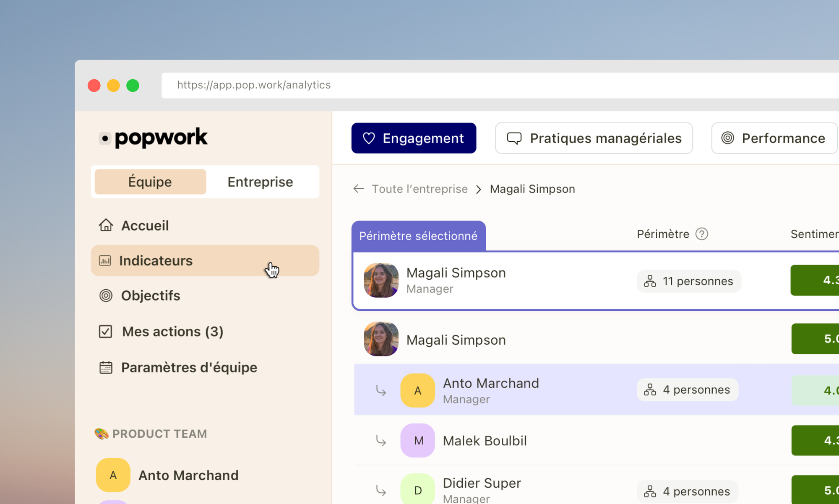
Task: Go to Toute l'entreprise breadcrumb link
Action: (x=419, y=189)
